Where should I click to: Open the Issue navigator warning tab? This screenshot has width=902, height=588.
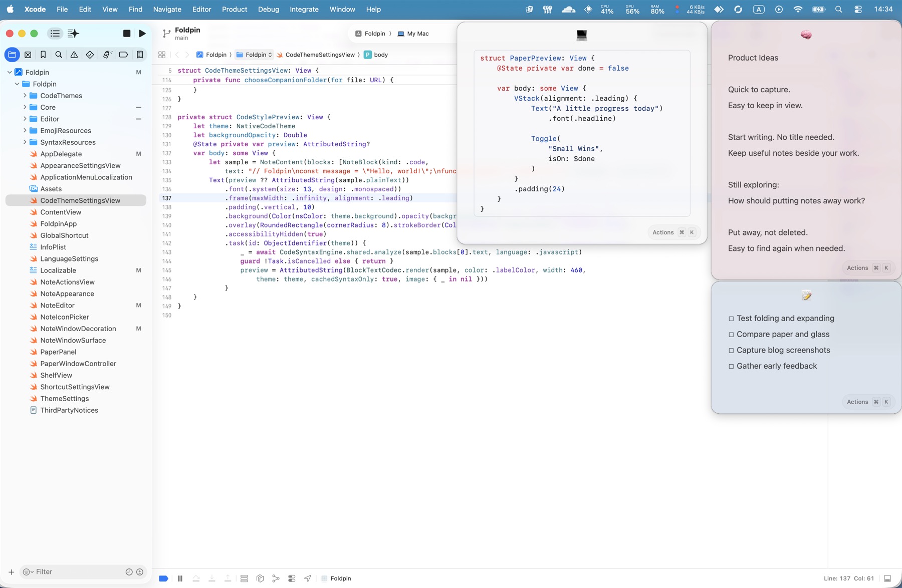[x=74, y=55]
